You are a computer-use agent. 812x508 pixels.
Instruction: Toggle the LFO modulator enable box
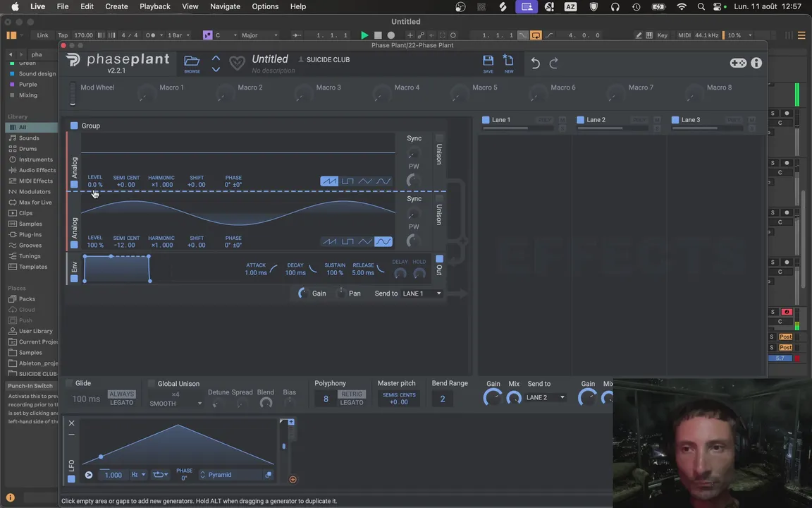(x=71, y=479)
